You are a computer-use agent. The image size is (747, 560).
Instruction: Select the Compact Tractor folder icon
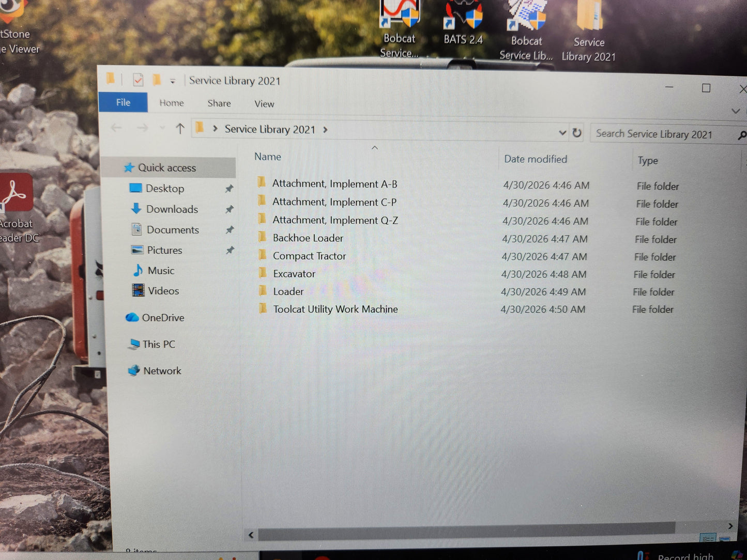(263, 255)
